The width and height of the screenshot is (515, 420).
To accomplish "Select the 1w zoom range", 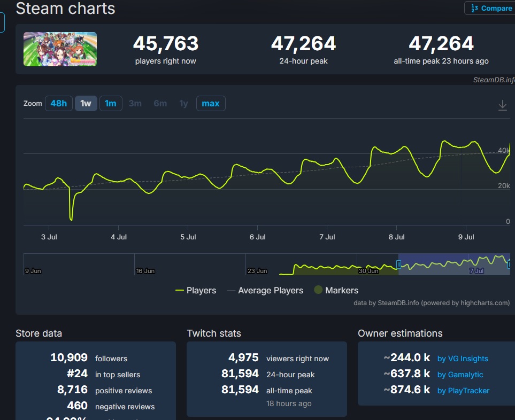I will click(x=86, y=103).
